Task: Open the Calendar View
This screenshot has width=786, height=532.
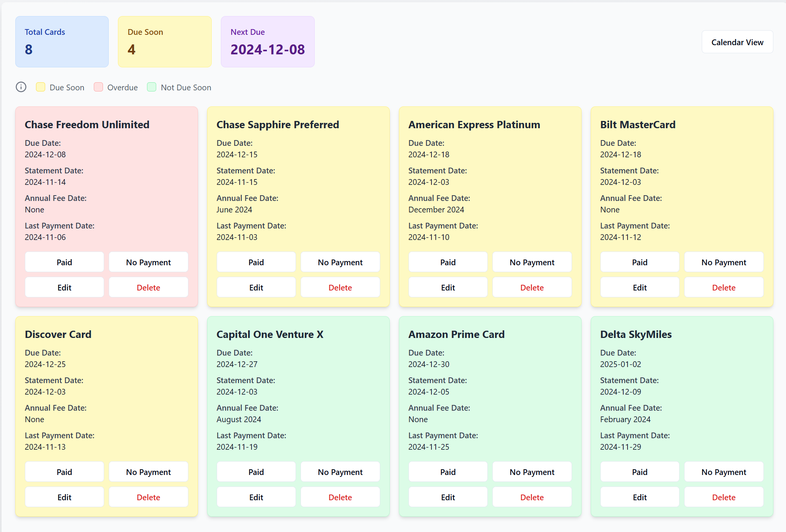Action: tap(737, 42)
